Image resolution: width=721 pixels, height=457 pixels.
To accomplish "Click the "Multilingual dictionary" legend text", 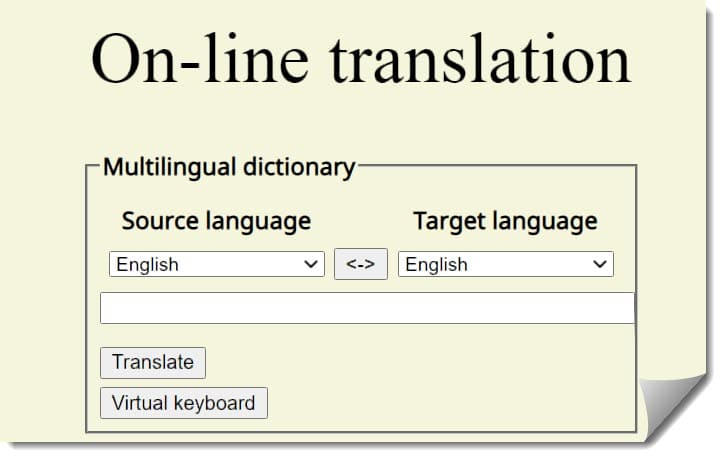I will (229, 167).
